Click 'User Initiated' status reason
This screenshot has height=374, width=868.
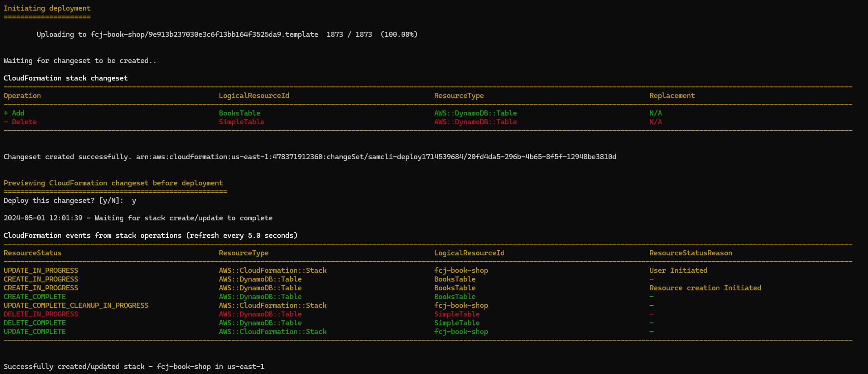(678, 270)
